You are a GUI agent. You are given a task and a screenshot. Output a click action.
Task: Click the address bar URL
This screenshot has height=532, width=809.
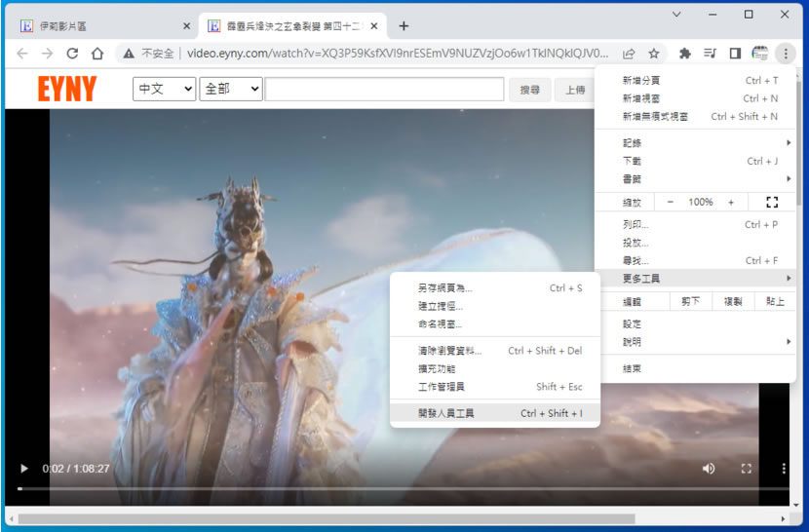click(398, 54)
